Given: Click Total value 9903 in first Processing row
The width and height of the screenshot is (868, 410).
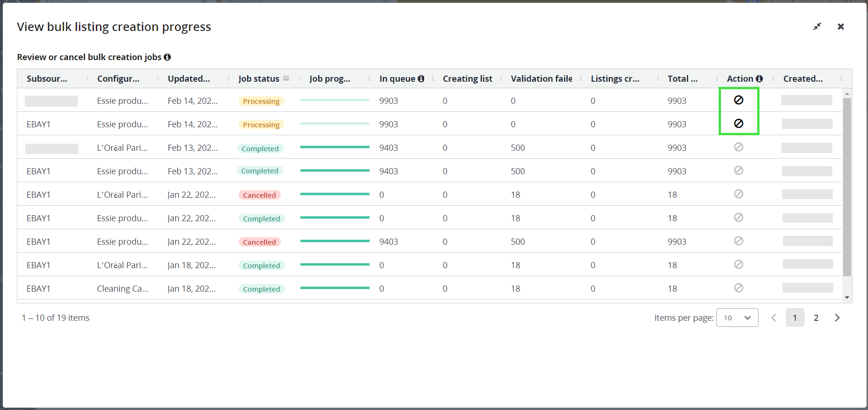Looking at the screenshot, I should click(677, 101).
